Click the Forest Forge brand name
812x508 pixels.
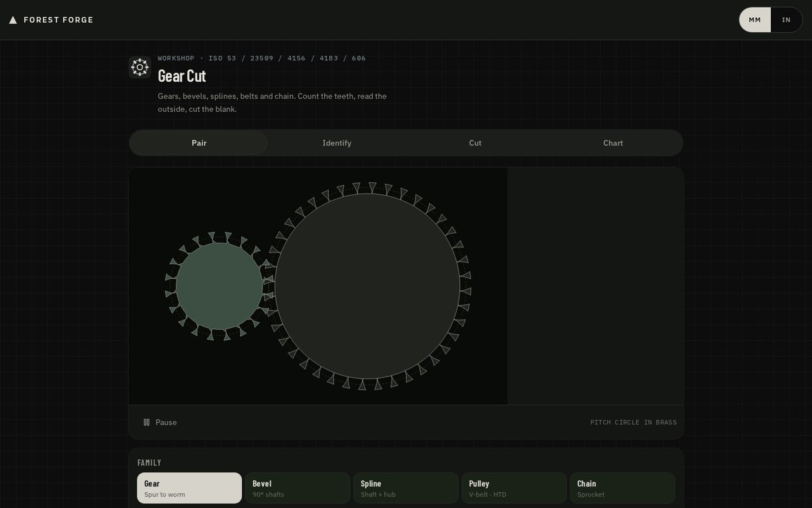(58, 20)
